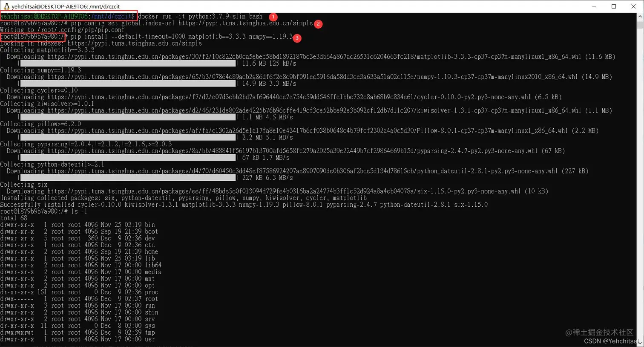This screenshot has height=347, width=644.
Task: Click the matplotlib-3.3.3 whl download URL
Action: [314, 57]
